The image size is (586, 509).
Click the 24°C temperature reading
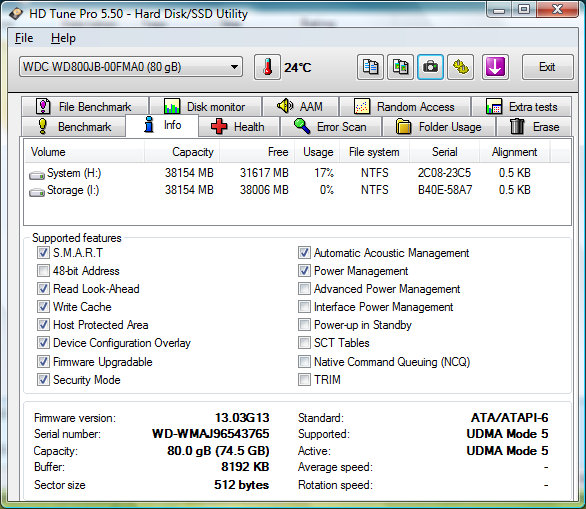(x=297, y=68)
